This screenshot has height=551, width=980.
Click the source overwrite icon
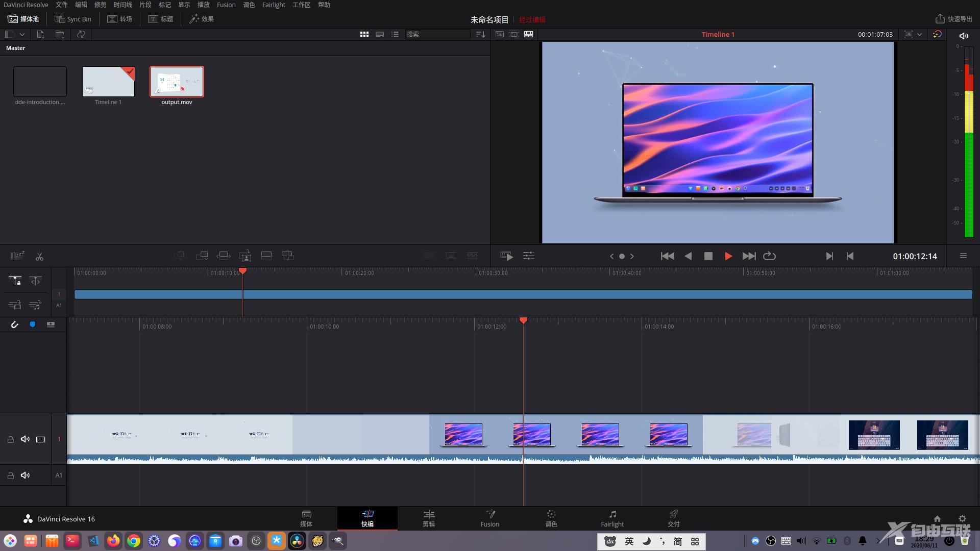coord(288,256)
